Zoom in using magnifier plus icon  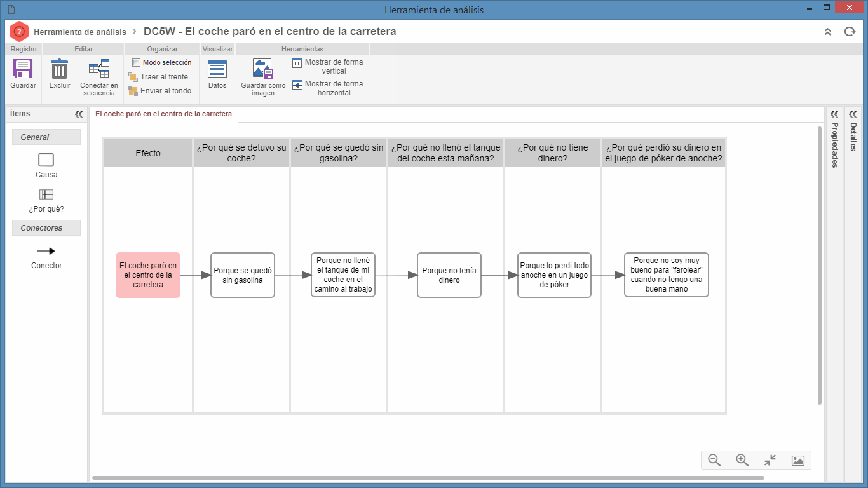tap(742, 461)
